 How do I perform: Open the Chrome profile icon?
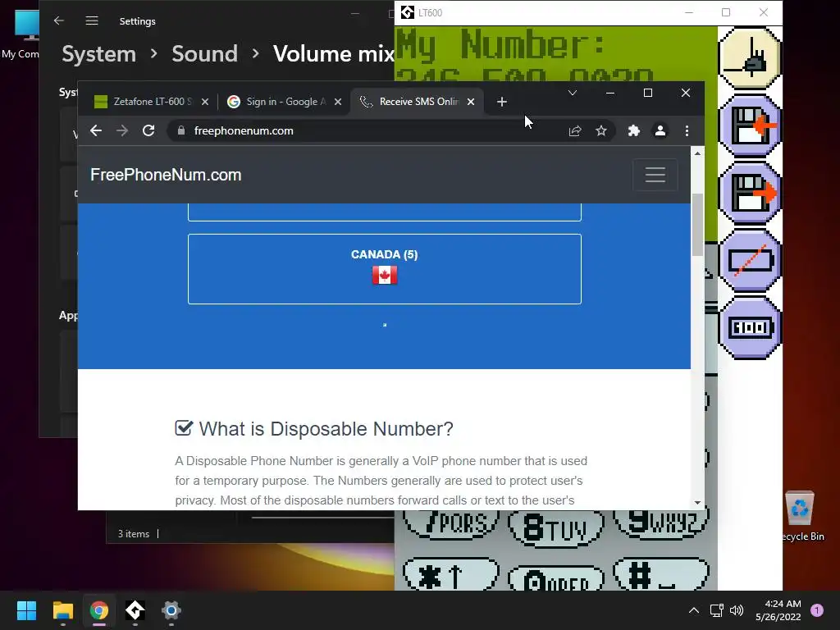(x=660, y=130)
